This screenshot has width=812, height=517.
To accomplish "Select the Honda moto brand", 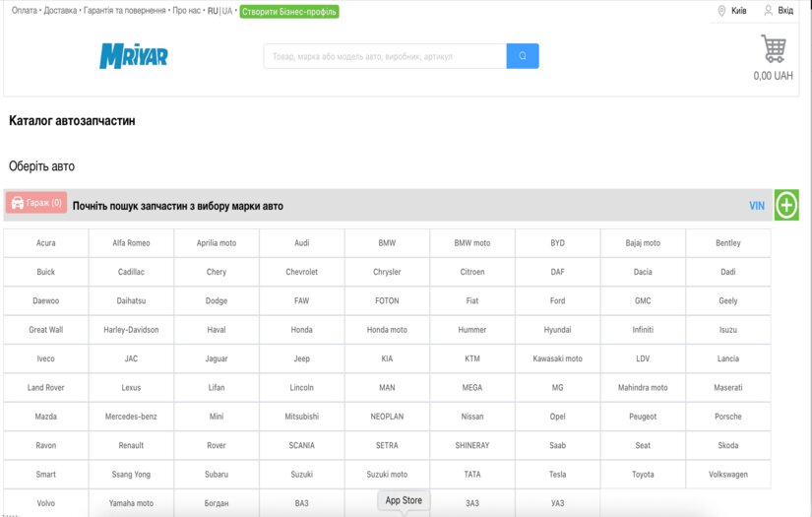I will [387, 330].
